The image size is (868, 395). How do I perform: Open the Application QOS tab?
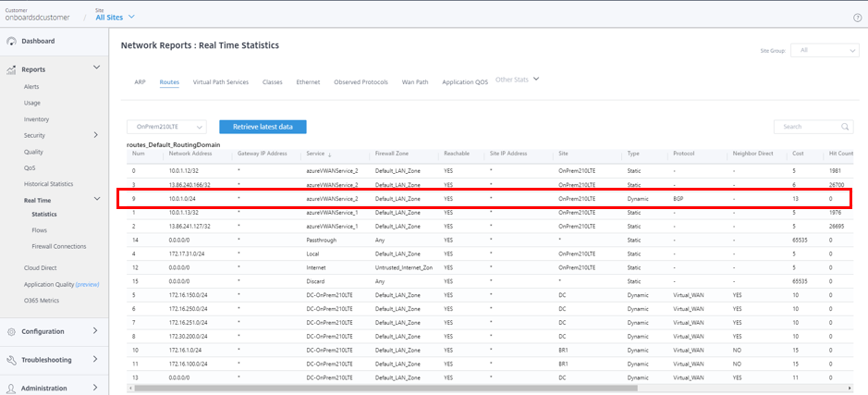click(465, 82)
